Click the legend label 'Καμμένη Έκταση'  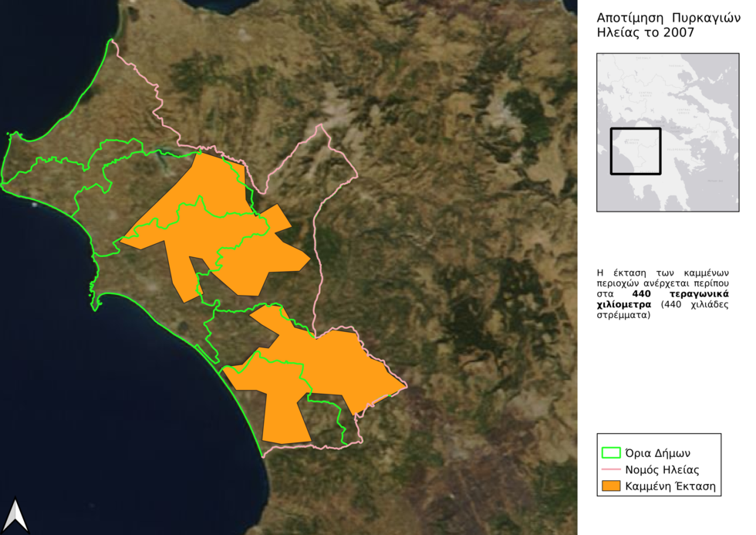[x=670, y=486]
